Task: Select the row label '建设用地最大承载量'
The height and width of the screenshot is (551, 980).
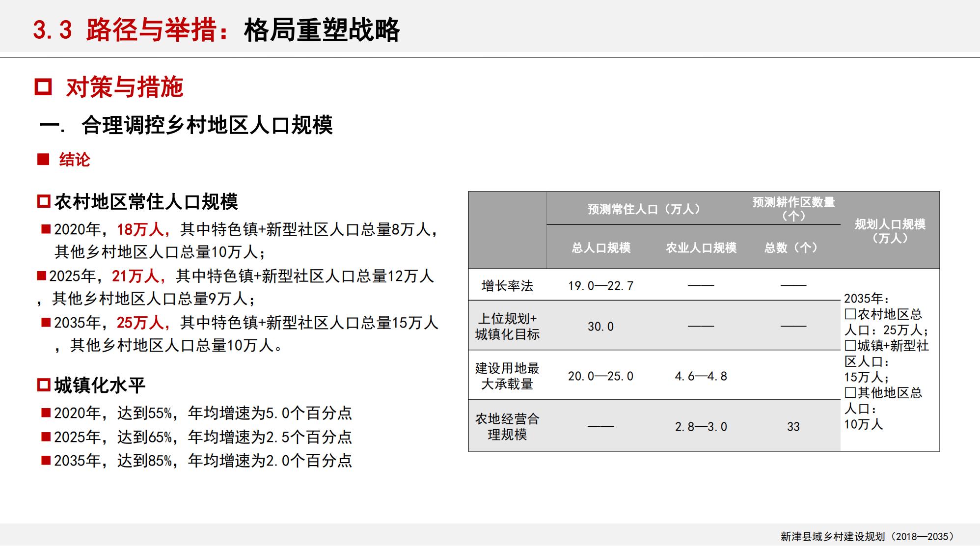Action: click(507, 376)
